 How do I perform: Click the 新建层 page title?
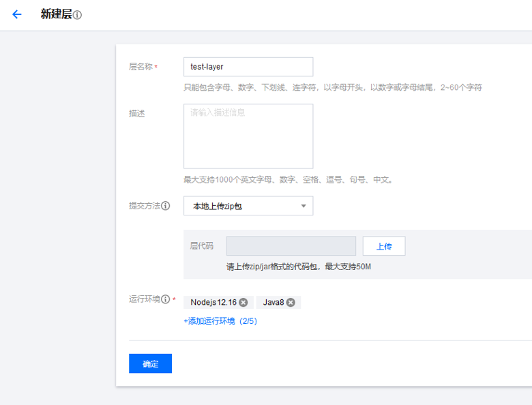[56, 14]
